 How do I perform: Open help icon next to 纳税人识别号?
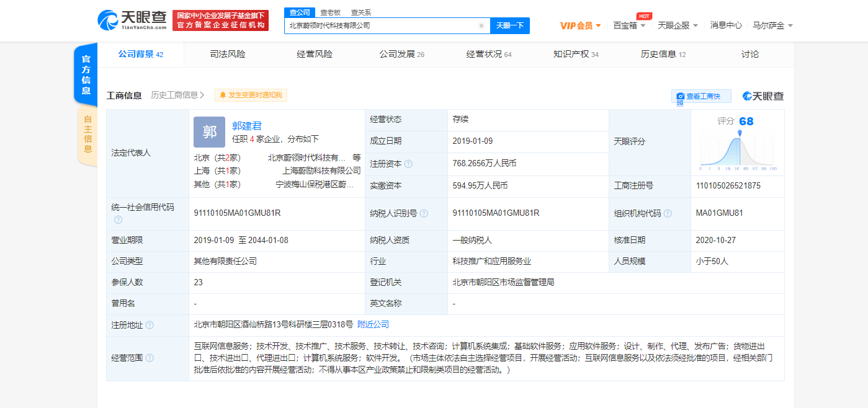[x=424, y=213]
